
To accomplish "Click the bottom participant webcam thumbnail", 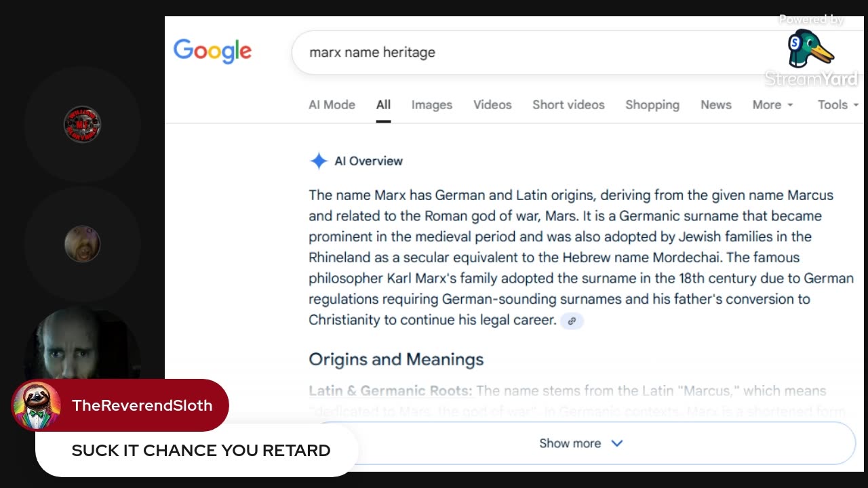I will click(x=82, y=346).
